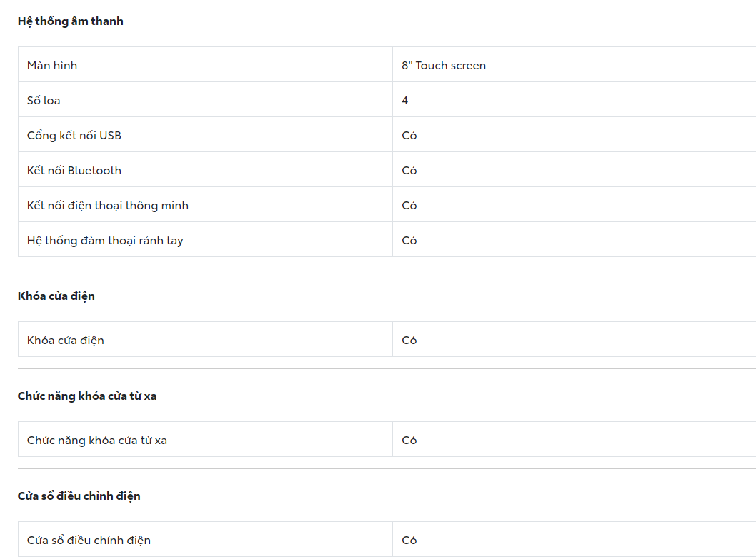The image size is (756, 557).
Task: Click the speaker count value "4"
Action: pyautogui.click(x=405, y=101)
